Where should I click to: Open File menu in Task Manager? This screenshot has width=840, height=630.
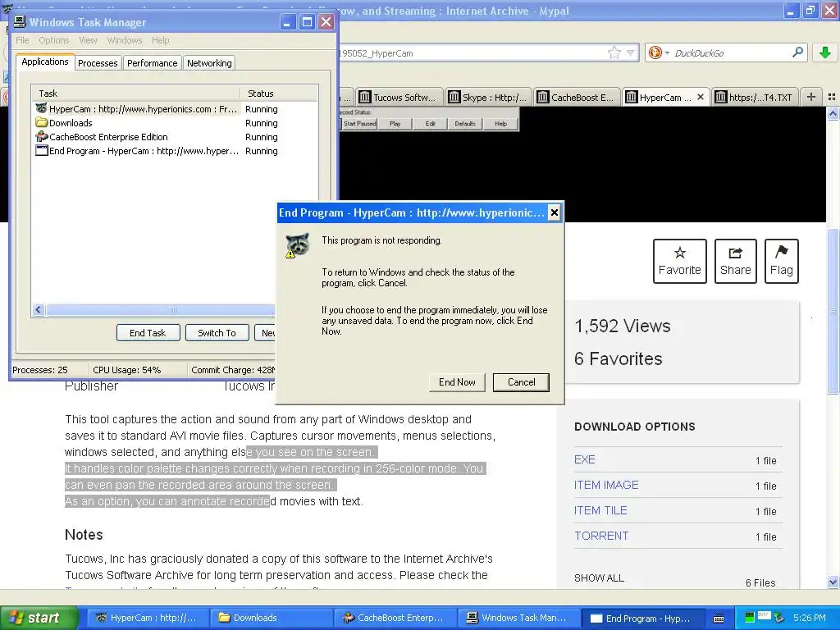click(22, 40)
